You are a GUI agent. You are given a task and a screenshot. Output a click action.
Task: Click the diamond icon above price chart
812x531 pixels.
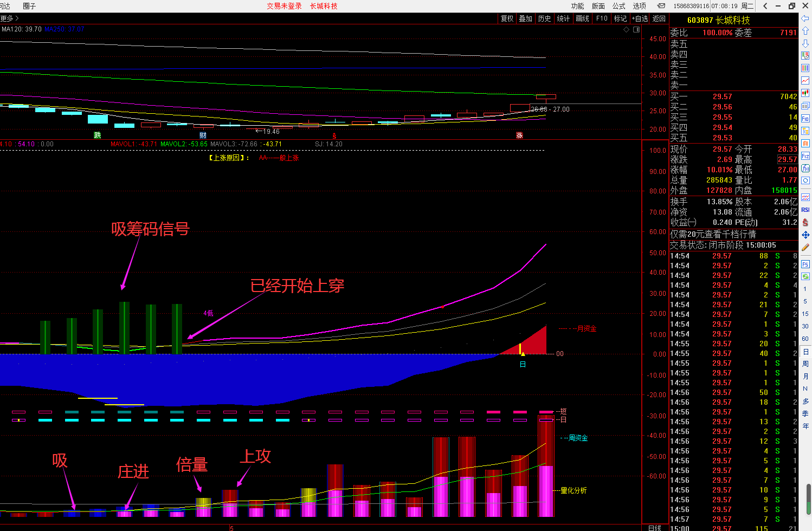click(627, 29)
